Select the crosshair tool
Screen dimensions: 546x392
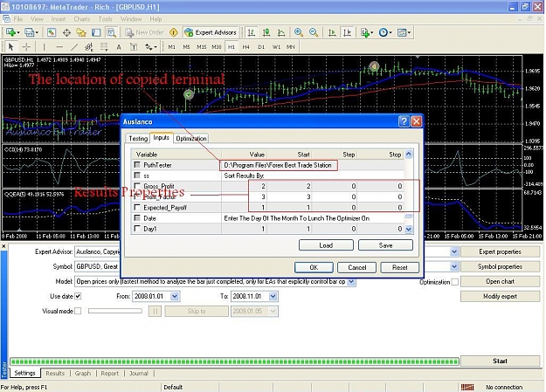coord(26,46)
